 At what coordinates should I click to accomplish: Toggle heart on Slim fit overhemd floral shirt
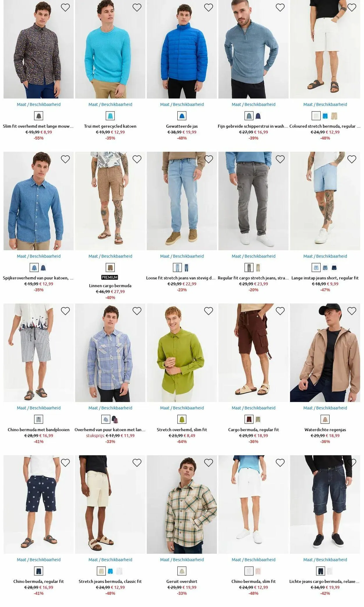65,8
